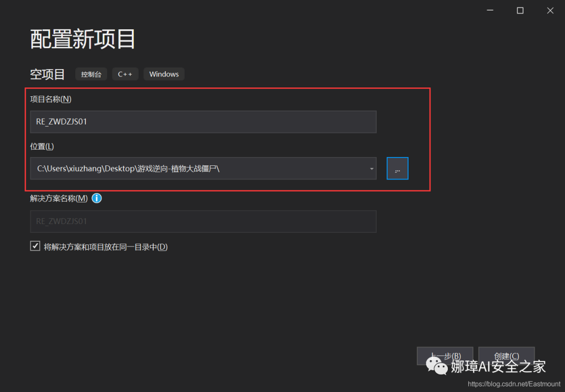
Task: Click the 位置(L) label
Action: (42, 147)
